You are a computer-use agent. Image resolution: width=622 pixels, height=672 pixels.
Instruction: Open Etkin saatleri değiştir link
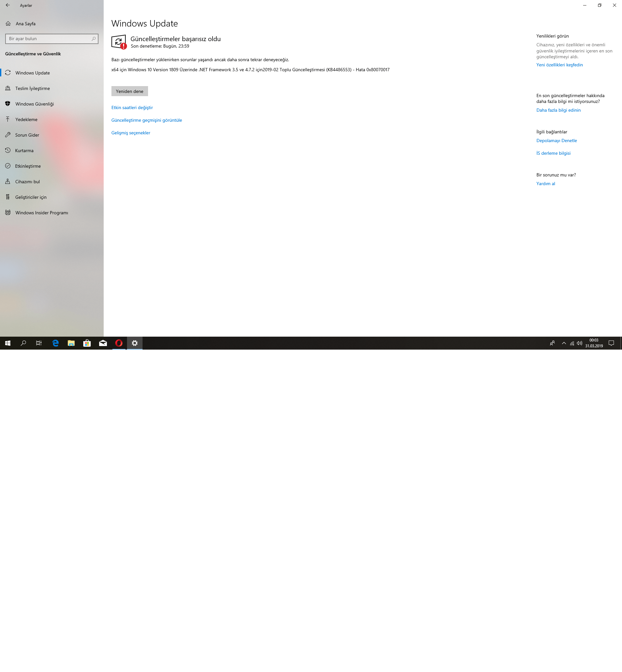tap(132, 107)
